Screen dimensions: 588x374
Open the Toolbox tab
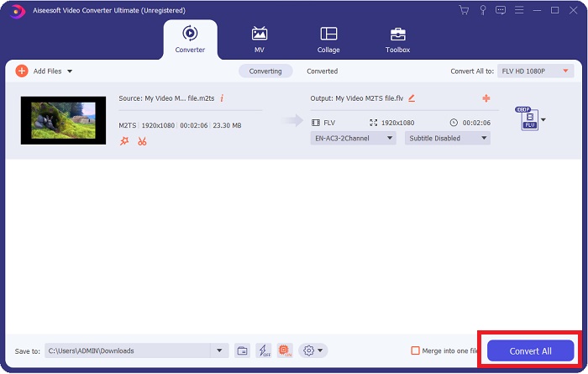[397, 39]
